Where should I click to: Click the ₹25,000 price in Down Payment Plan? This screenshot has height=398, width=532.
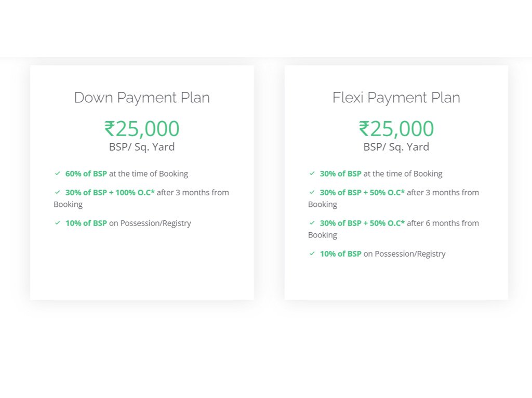142,128
